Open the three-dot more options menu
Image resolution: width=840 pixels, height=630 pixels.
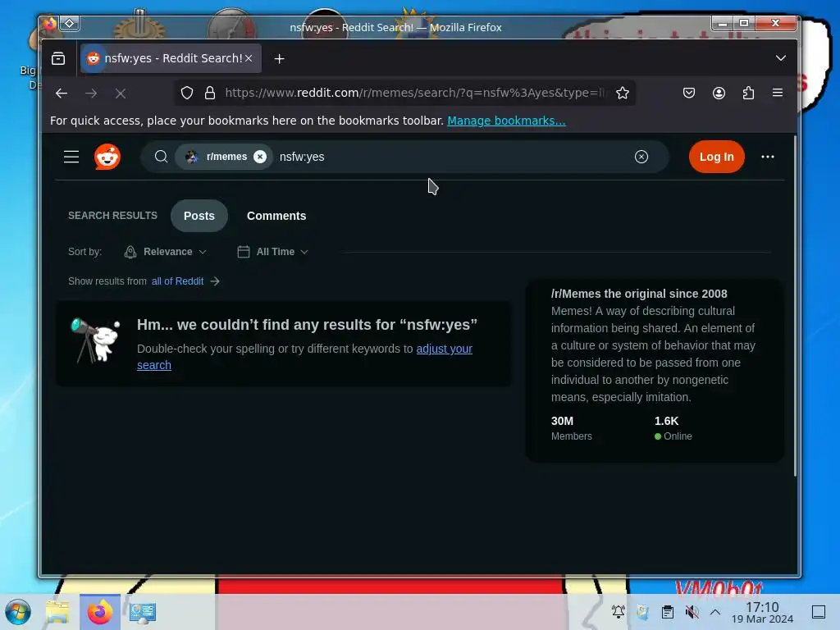pos(768,157)
